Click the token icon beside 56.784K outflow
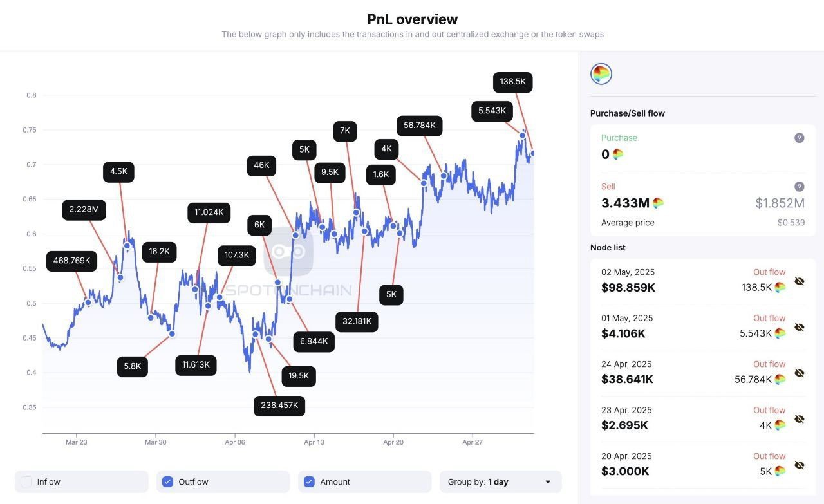The height and width of the screenshot is (504, 824). coord(780,379)
